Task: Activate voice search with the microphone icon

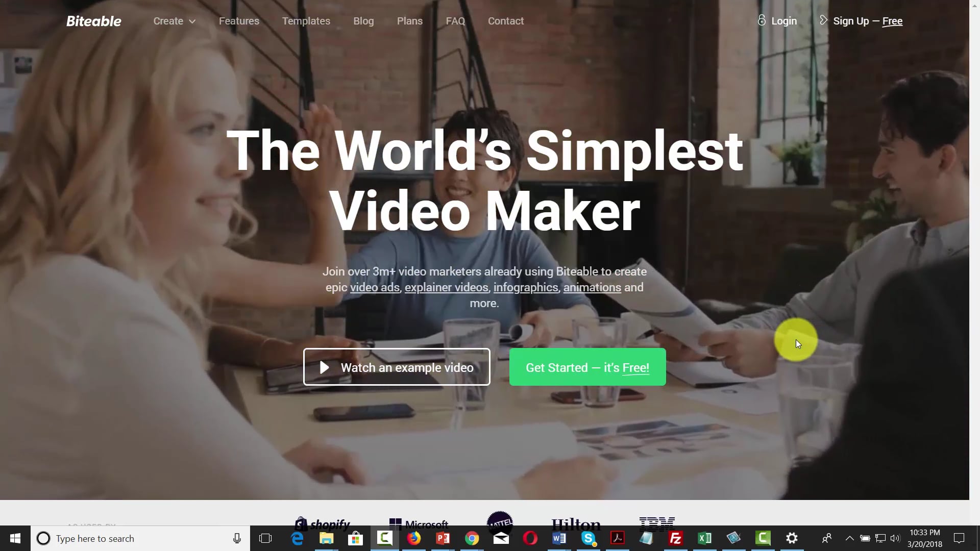Action: (x=237, y=538)
